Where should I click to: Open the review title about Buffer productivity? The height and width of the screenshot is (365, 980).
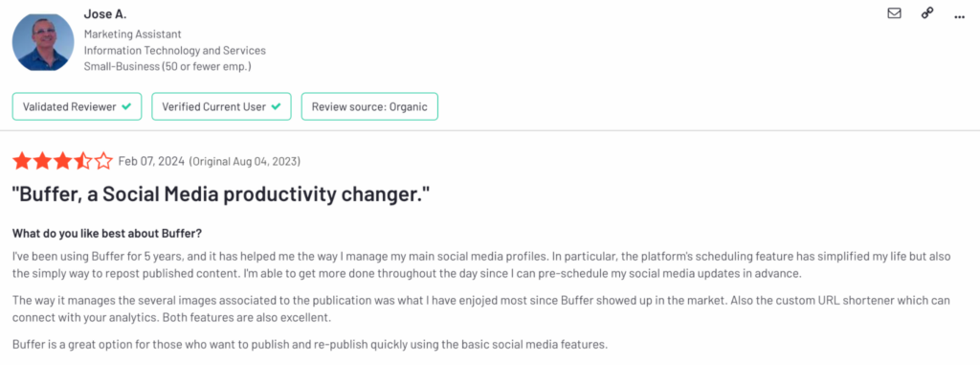tap(222, 194)
